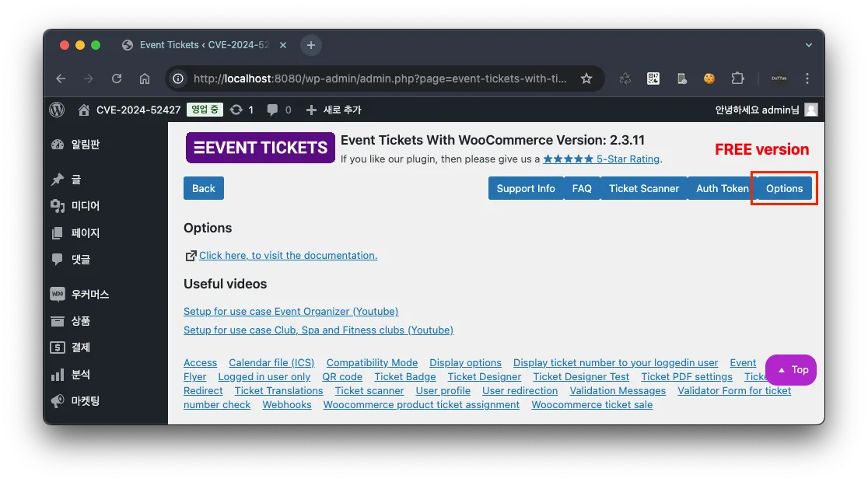
Task: Jump to Woocommerce ticket sale section
Action: (x=592, y=404)
